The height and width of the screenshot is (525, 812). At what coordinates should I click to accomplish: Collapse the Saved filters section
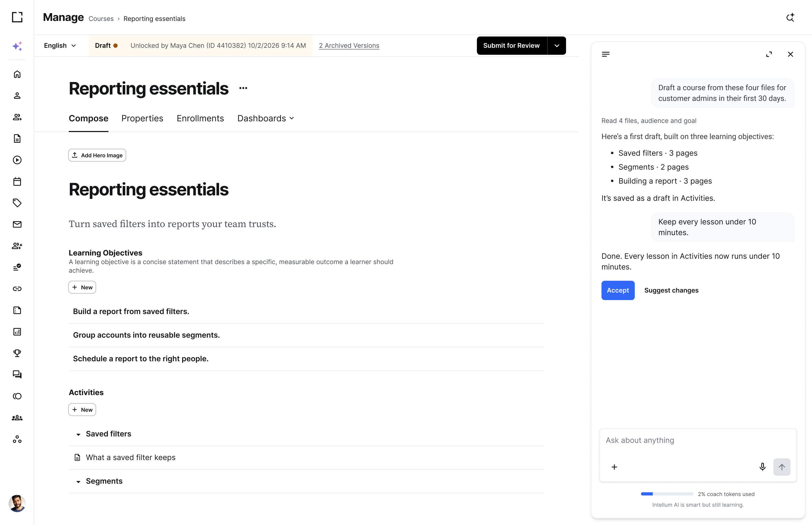(x=78, y=434)
